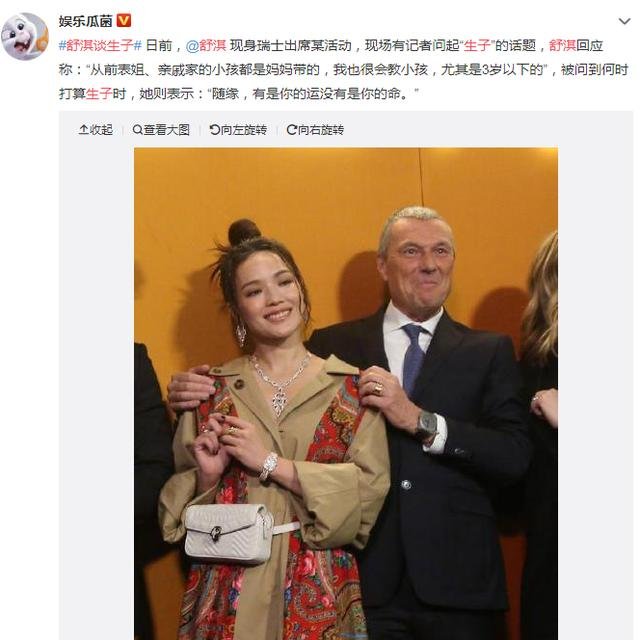Click the expanded photo of the event
This screenshot has width=640, height=640.
pyautogui.click(x=346, y=393)
